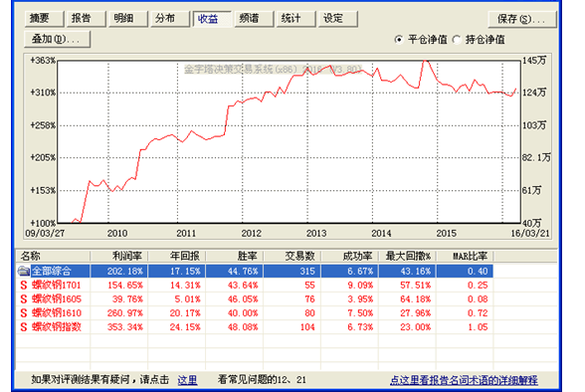Screen dimensions: 585x392
Task: Click the 17.15% annual return cell
Action: [185, 272]
